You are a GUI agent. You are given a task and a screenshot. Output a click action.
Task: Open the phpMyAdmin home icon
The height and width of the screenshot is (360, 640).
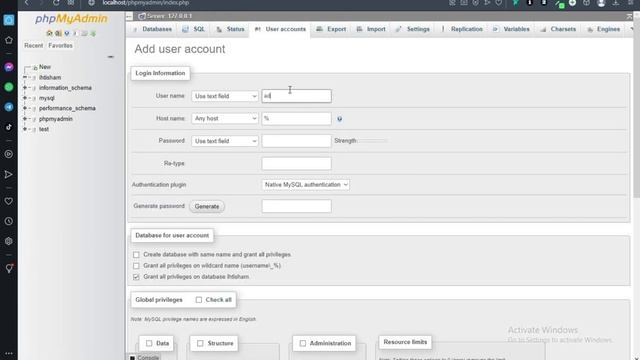pyautogui.click(x=49, y=33)
